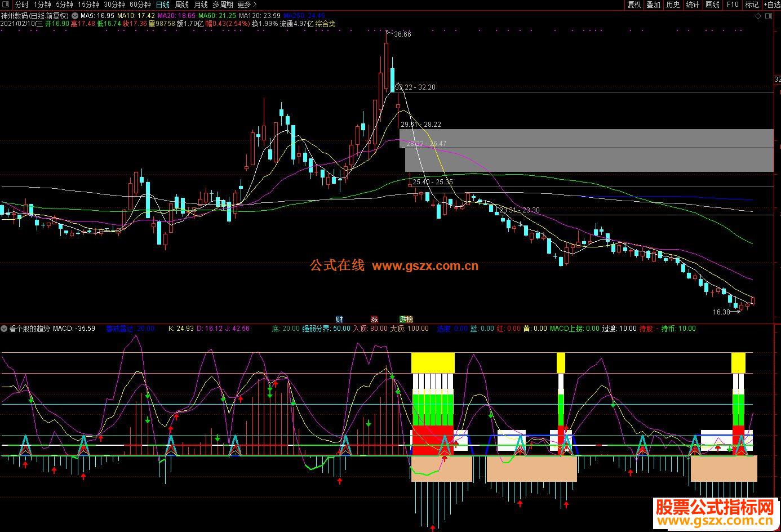
Task: Click the J: 42.56 value
Action: (237, 329)
